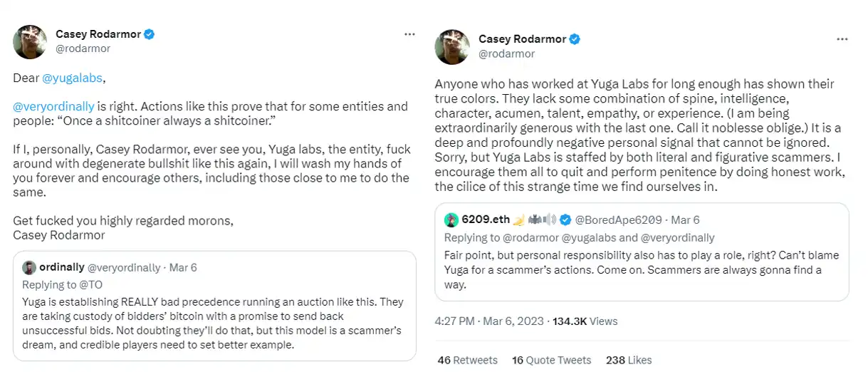Click the 4:27 PM Mar 6, 2023 timestamp

pyautogui.click(x=488, y=321)
